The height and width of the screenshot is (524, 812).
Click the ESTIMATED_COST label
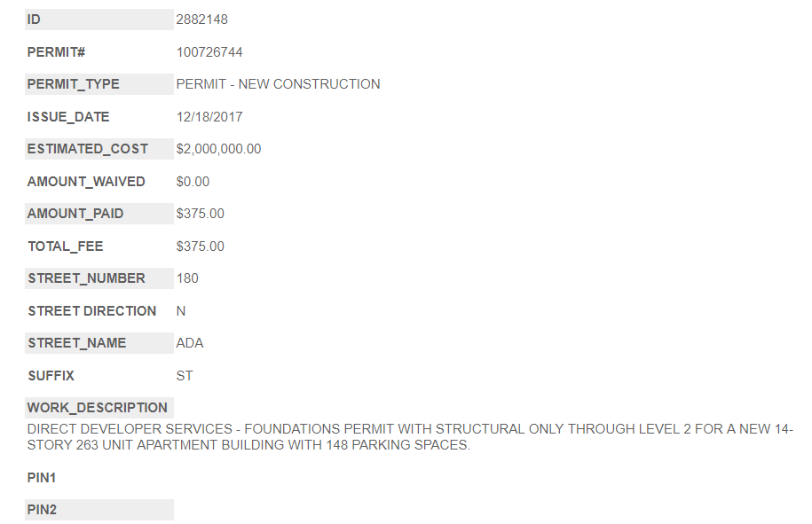point(88,149)
